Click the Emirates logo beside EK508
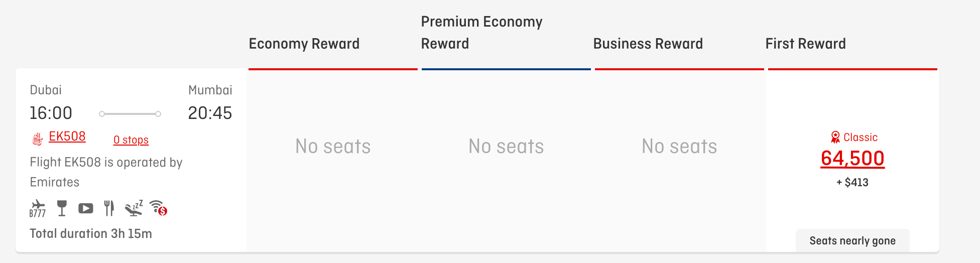980x263 pixels. click(38, 139)
